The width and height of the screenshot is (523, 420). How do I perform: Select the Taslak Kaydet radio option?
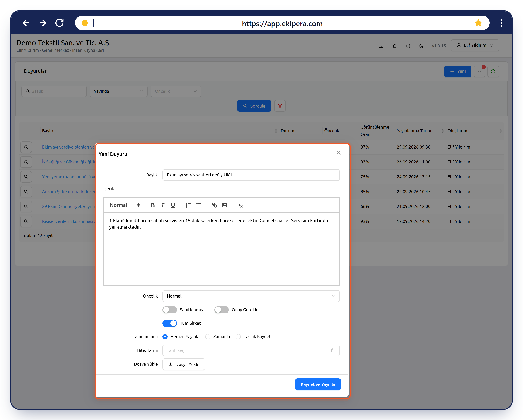click(x=238, y=336)
